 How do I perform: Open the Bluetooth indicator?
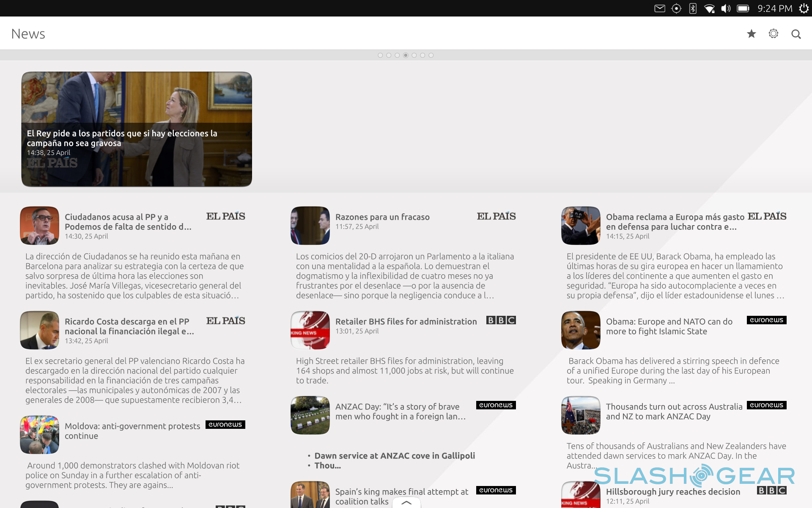click(x=693, y=8)
